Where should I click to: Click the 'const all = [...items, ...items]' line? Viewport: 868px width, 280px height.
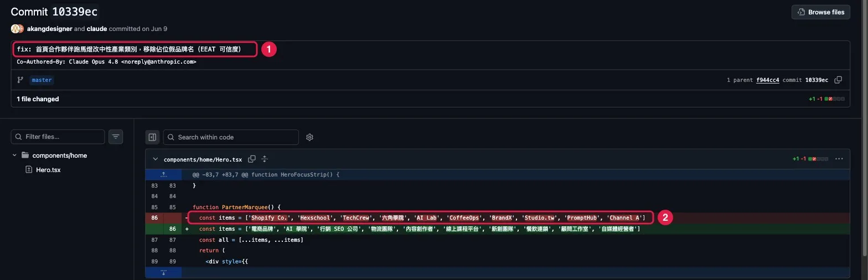(251, 240)
